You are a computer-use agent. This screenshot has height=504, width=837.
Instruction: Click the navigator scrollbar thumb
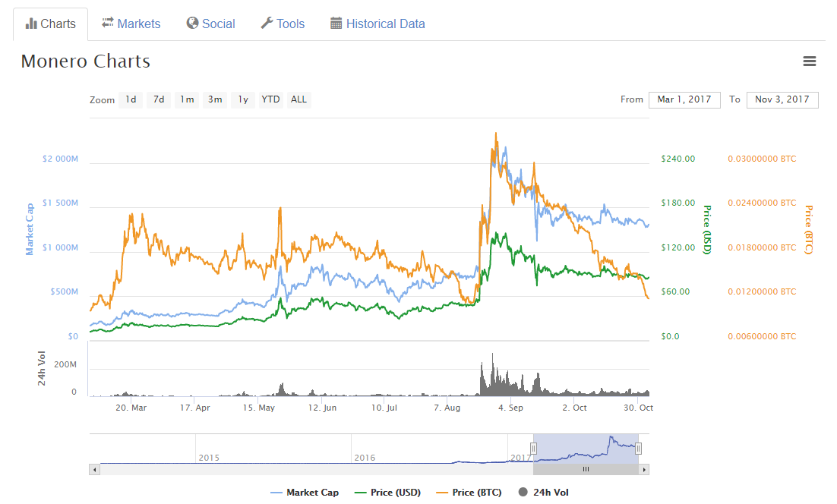click(x=586, y=470)
